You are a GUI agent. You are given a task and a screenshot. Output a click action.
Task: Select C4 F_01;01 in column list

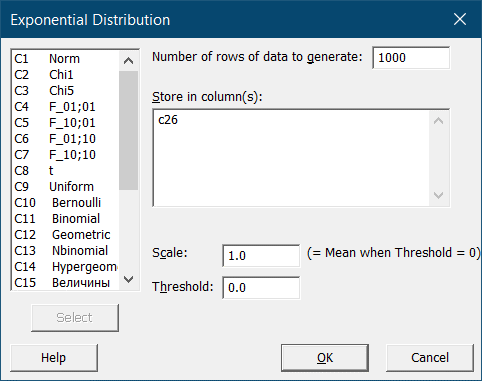coord(65,107)
